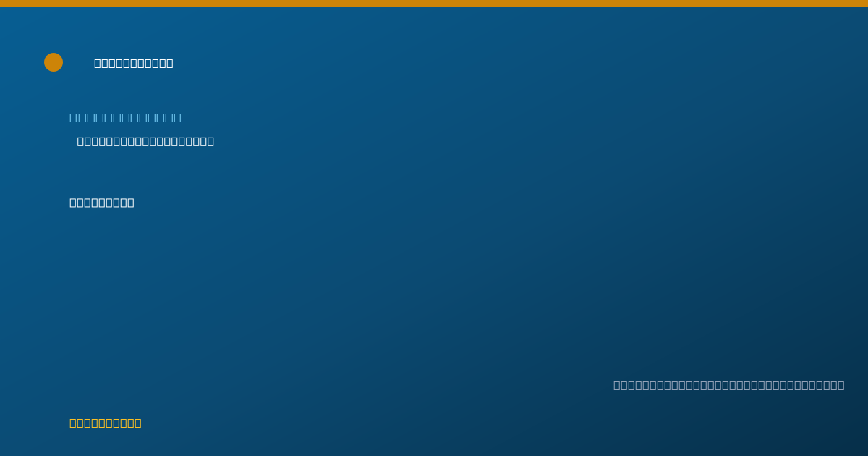Open the long gray text at bottom right
Viewport: 868px width, 456px height.
coord(729,385)
